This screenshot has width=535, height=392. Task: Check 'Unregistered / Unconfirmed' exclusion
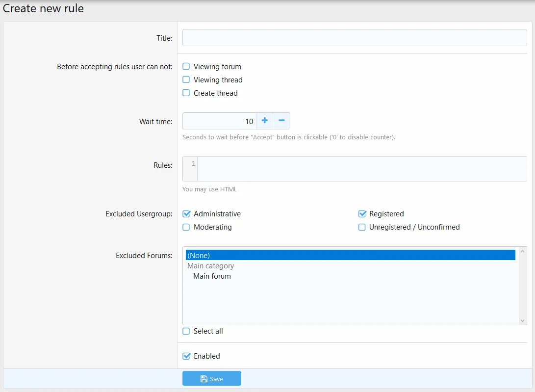coord(362,227)
